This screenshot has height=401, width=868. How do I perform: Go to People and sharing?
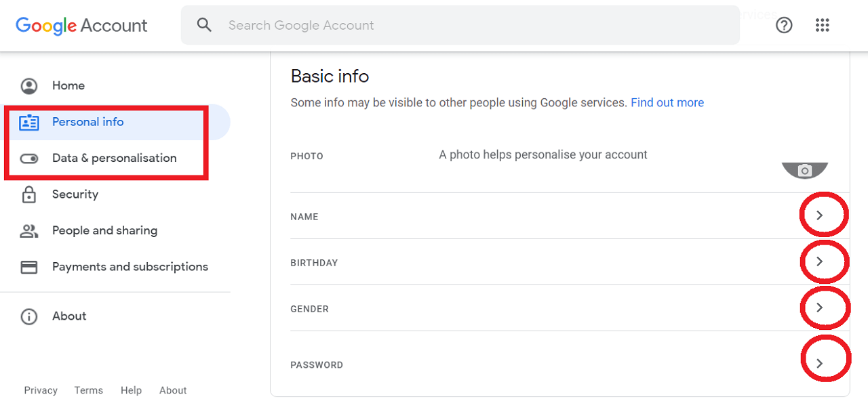tap(104, 230)
